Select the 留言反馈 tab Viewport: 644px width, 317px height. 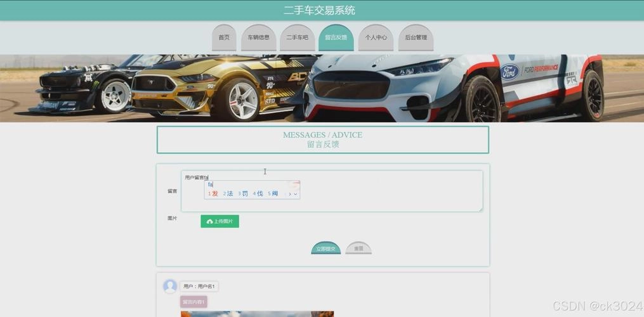[x=336, y=37]
